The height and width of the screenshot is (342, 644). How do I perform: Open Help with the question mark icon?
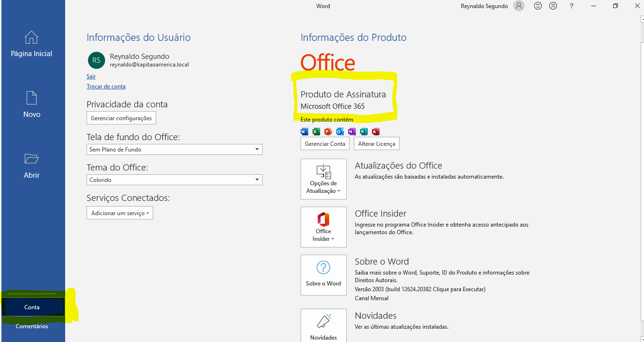(572, 6)
